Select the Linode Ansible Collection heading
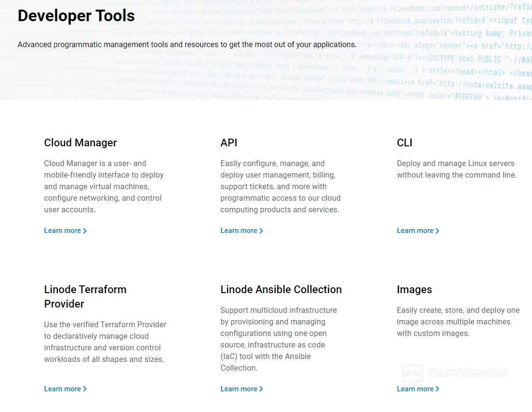The image size is (532, 412). point(281,290)
